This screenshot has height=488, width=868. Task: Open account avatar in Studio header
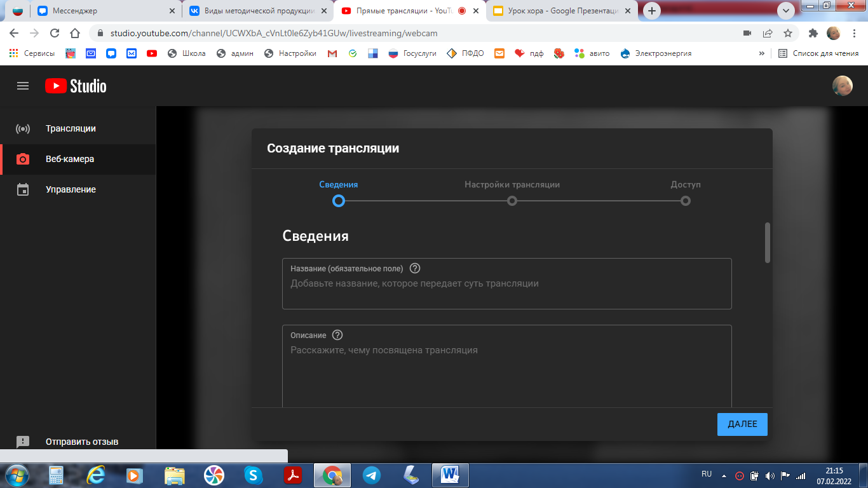pos(842,86)
